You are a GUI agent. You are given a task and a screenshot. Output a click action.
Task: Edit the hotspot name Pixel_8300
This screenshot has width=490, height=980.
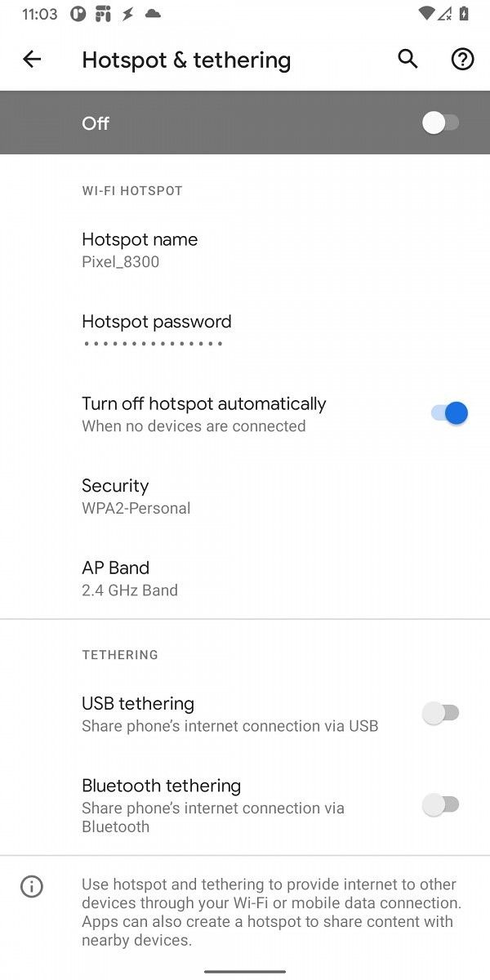(x=245, y=248)
